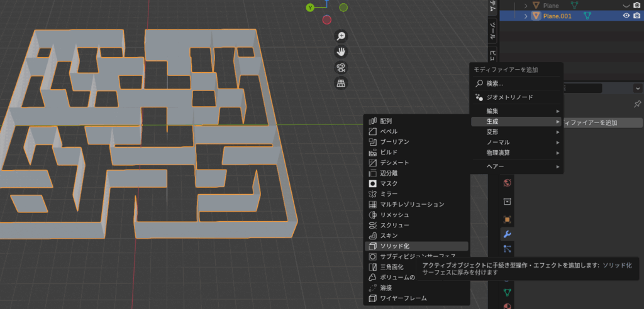
Task: Click Plane.001 green mesh data icon
Action: pos(588,16)
